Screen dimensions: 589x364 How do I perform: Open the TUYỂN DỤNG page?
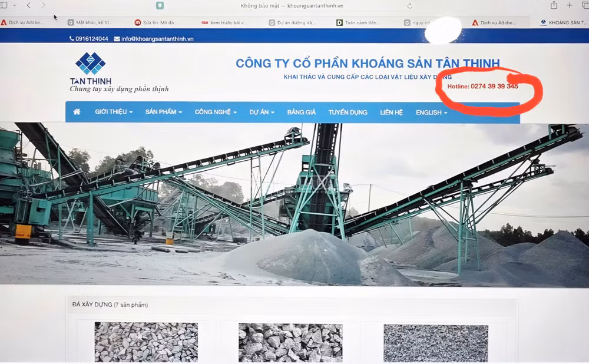click(348, 112)
